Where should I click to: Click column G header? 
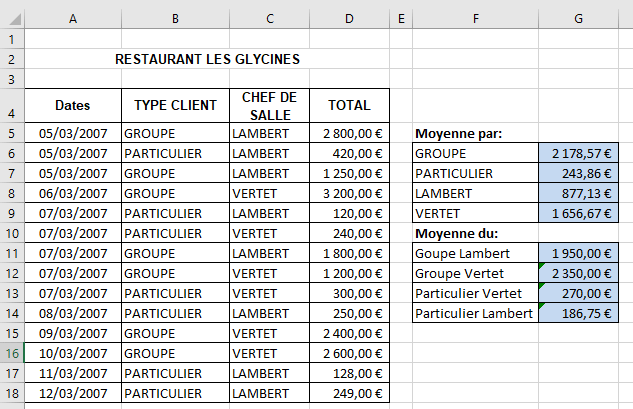click(579, 18)
